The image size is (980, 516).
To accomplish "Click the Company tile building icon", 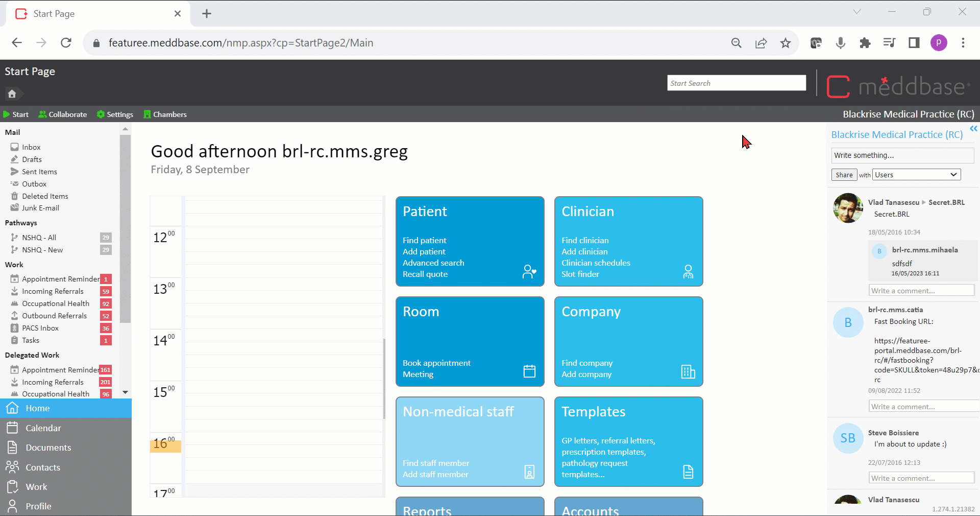I will pyautogui.click(x=688, y=371).
